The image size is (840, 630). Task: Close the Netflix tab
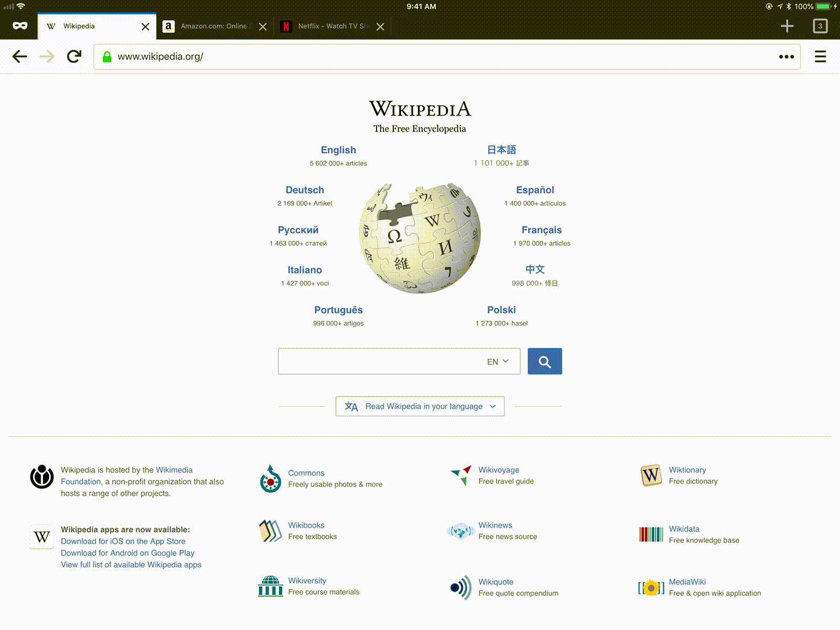tap(381, 27)
